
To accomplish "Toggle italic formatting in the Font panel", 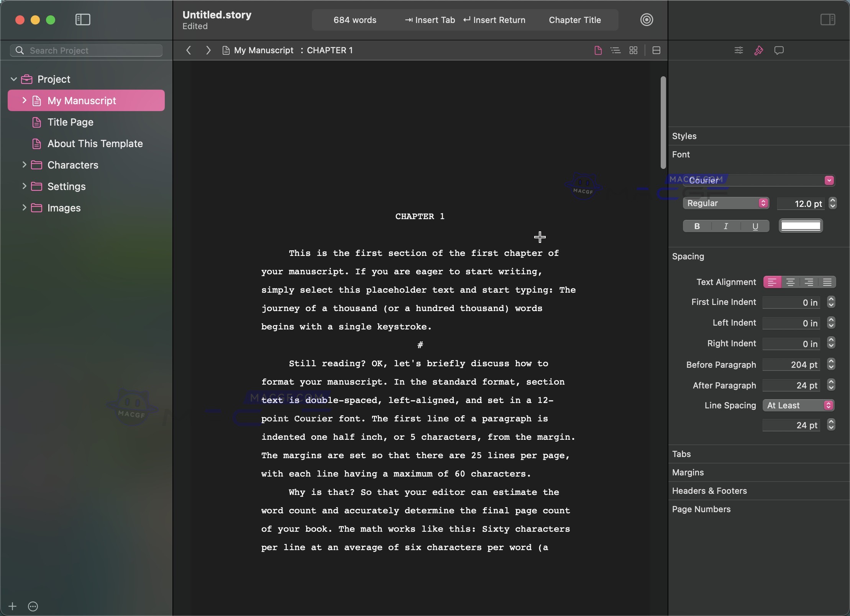I will (725, 226).
